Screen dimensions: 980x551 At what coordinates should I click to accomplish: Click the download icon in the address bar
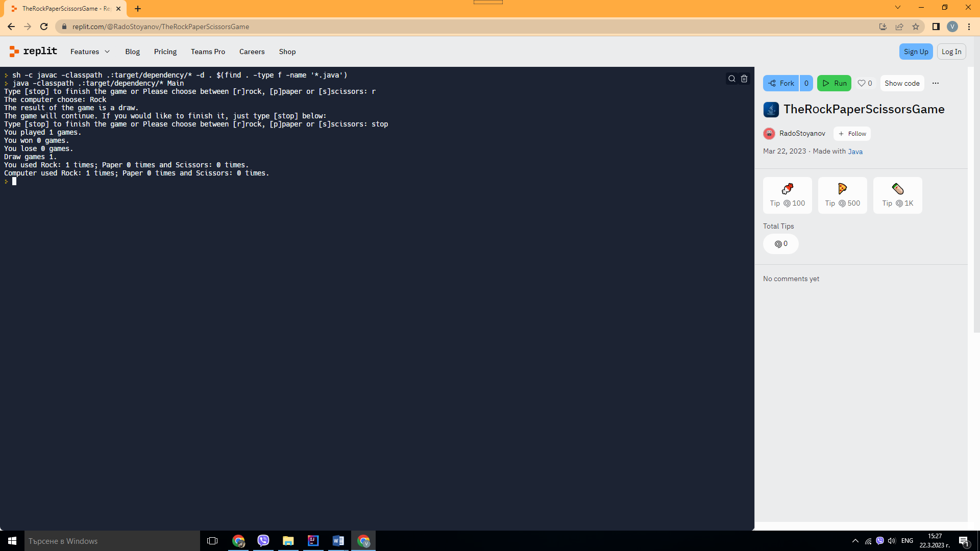[883, 27]
